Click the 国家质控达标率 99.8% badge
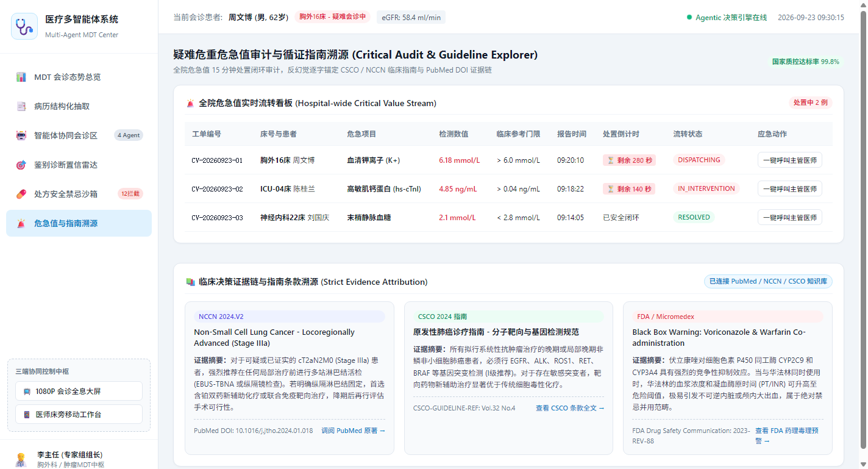This screenshot has height=469, width=868. [805, 62]
